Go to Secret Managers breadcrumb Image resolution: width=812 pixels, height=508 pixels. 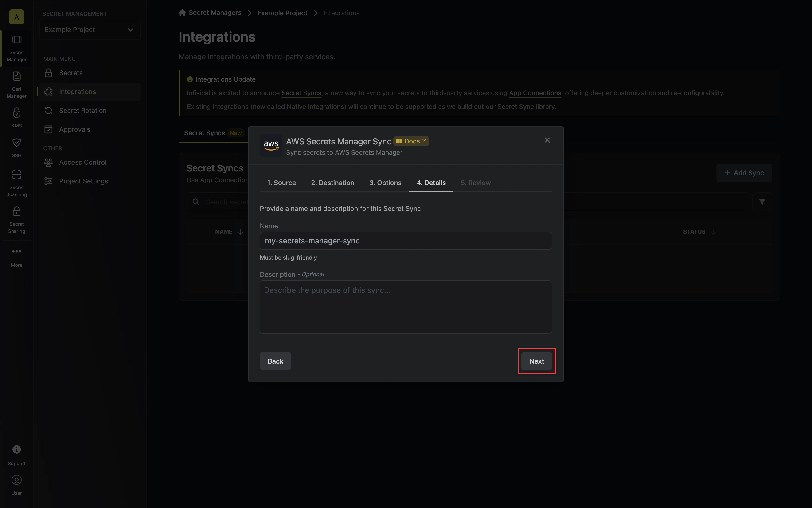coord(215,13)
